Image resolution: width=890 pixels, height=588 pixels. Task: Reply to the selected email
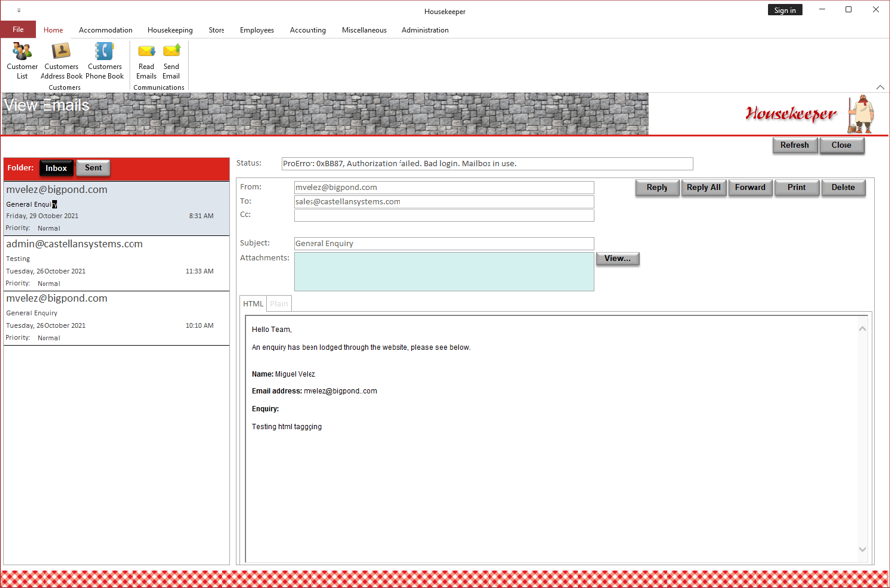(x=657, y=187)
